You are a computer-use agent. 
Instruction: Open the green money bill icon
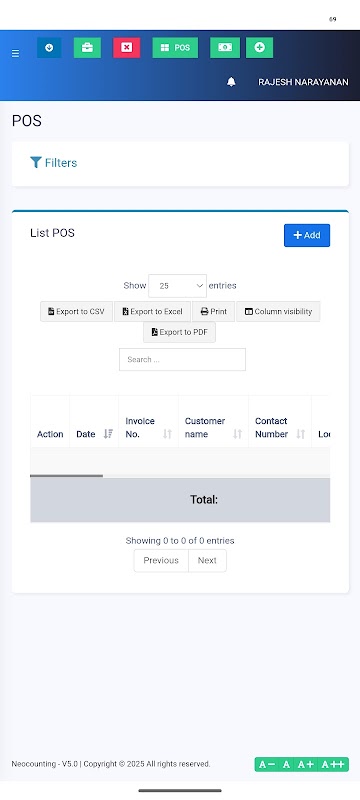225,47
